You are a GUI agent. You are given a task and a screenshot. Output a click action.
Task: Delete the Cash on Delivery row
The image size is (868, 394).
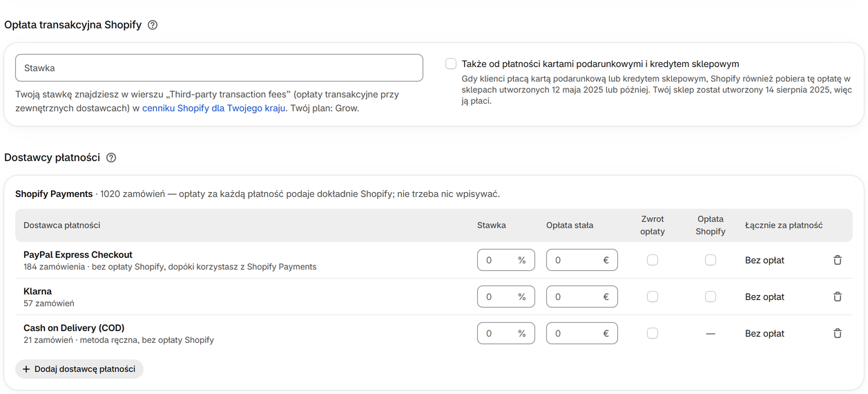[838, 333]
